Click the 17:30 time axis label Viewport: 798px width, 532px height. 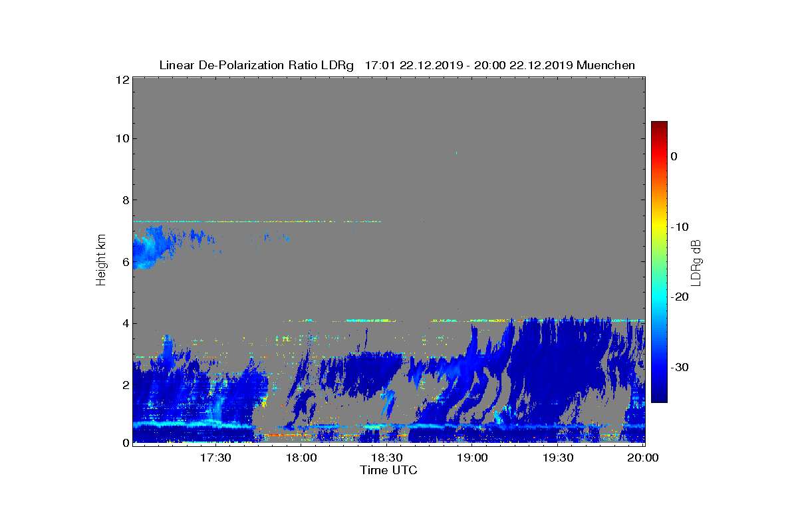[x=215, y=458]
